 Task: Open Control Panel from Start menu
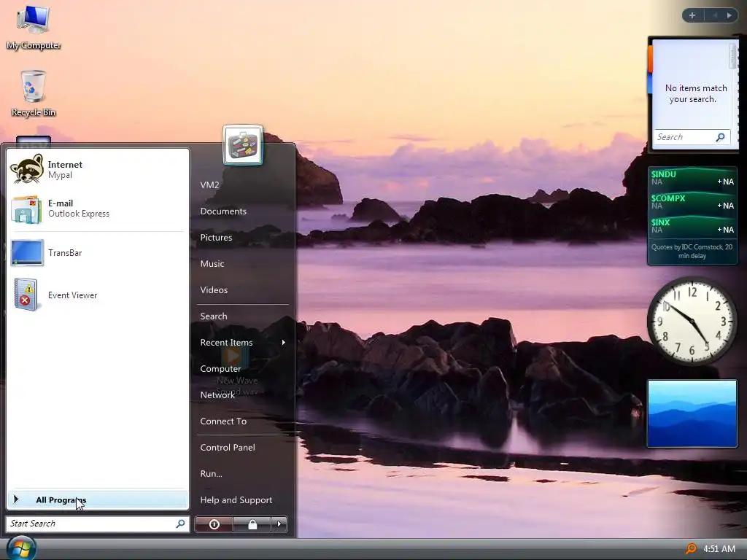pyautogui.click(x=228, y=447)
